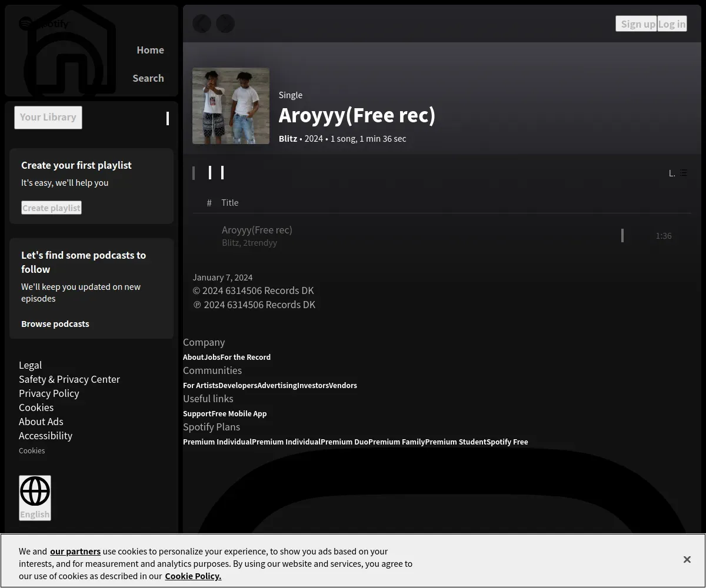The height and width of the screenshot is (588, 706).
Task: Open the For Artists footer link
Action: [201, 385]
